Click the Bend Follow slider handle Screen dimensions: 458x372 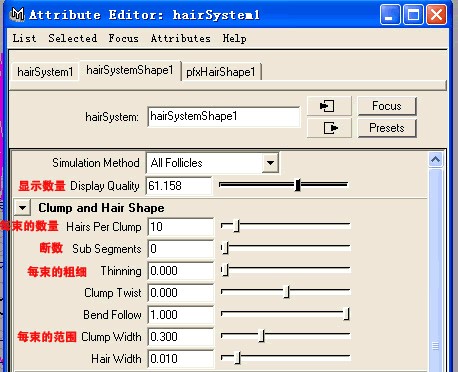(347, 314)
